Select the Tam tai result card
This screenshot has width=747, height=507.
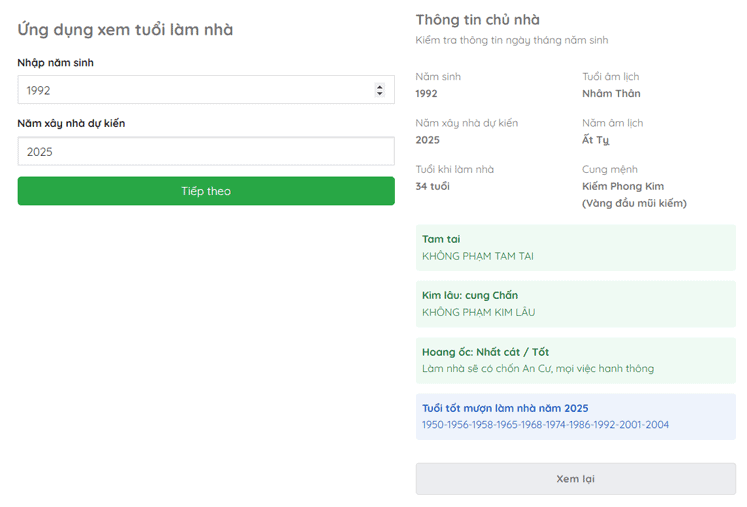pos(575,248)
